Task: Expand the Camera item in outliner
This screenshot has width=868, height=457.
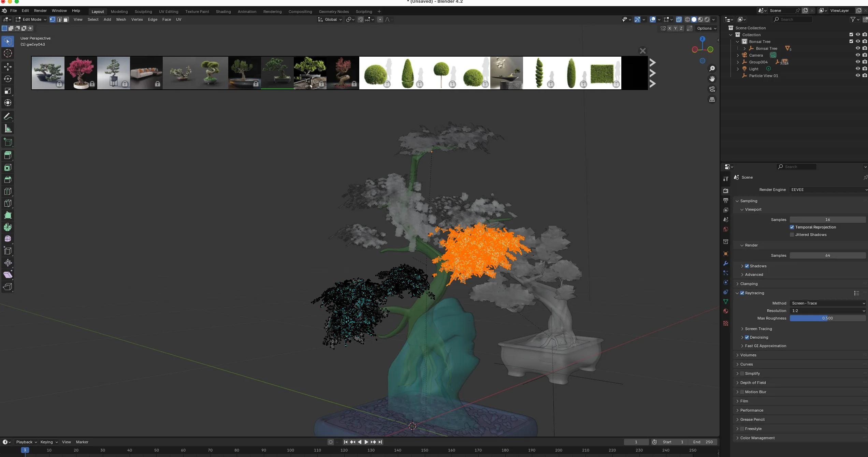Action: click(738, 55)
